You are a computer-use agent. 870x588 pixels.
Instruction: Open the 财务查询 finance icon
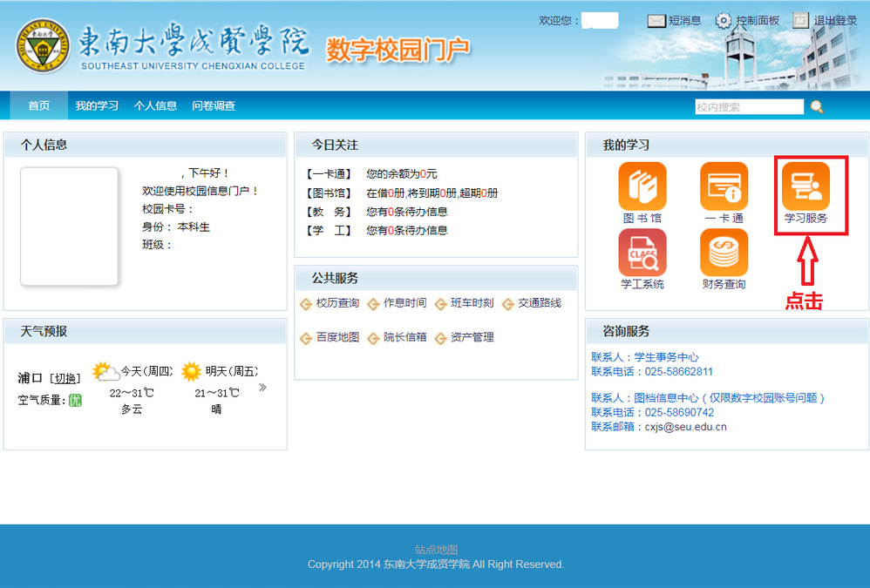tap(724, 253)
